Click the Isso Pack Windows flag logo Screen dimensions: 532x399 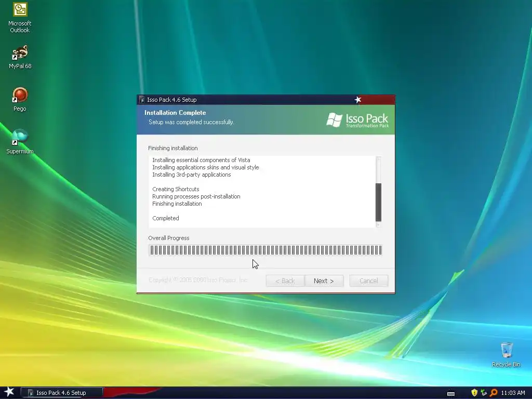click(334, 120)
